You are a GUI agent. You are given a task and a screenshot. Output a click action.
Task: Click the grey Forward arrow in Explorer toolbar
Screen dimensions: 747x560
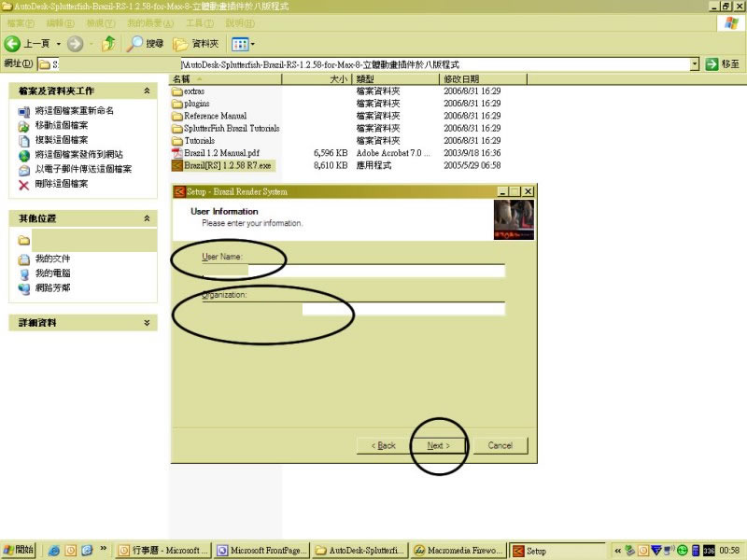click(75, 44)
